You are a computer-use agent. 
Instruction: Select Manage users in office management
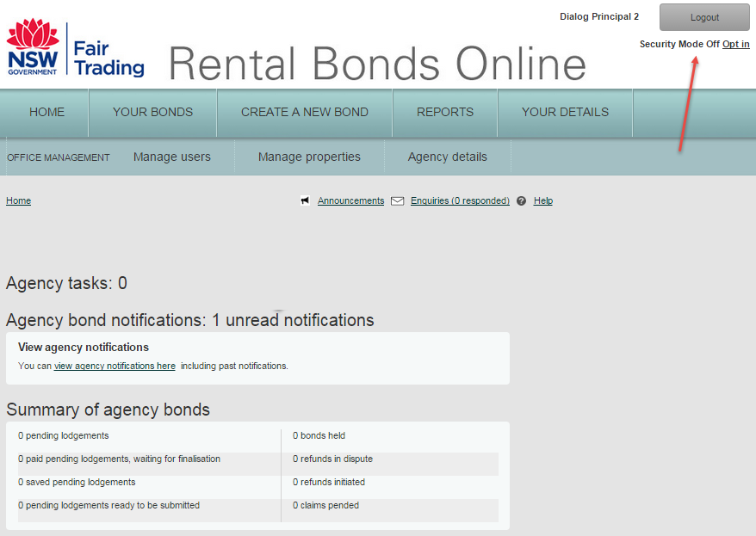(171, 157)
